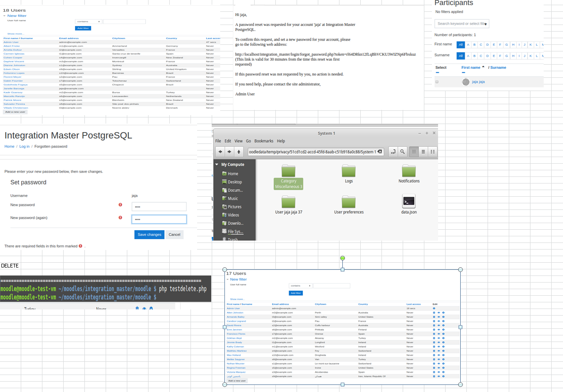This screenshot has height=392, width=563.
Task: Filter first name by All
Action: point(461,45)
